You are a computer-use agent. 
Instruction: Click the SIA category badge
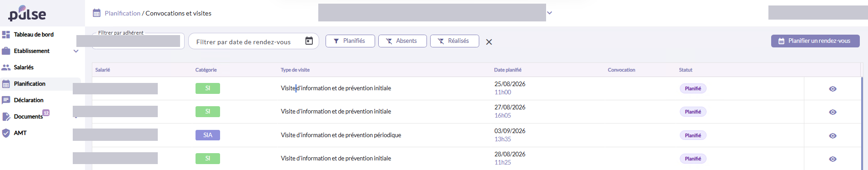point(208,135)
